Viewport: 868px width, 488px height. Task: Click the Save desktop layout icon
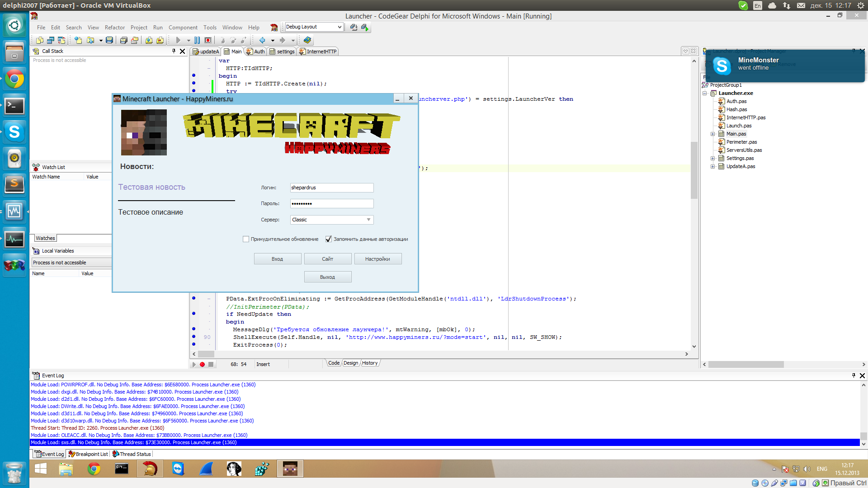[x=354, y=27]
